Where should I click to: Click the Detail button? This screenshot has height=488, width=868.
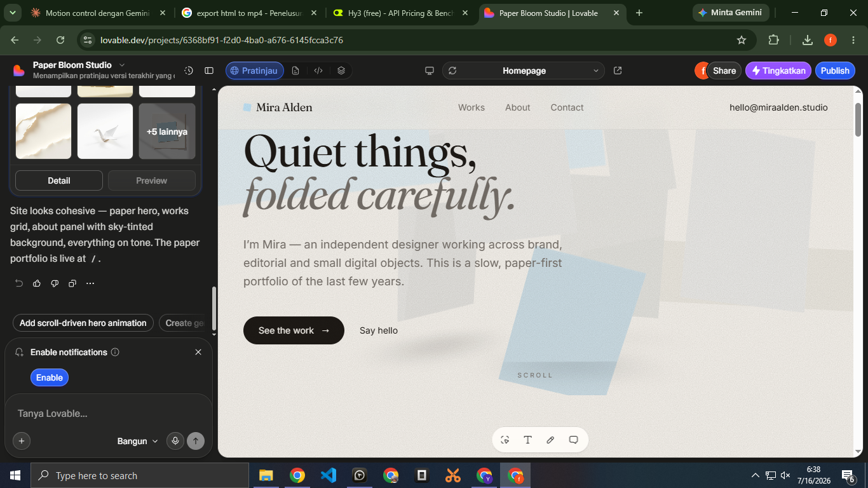pyautogui.click(x=59, y=180)
